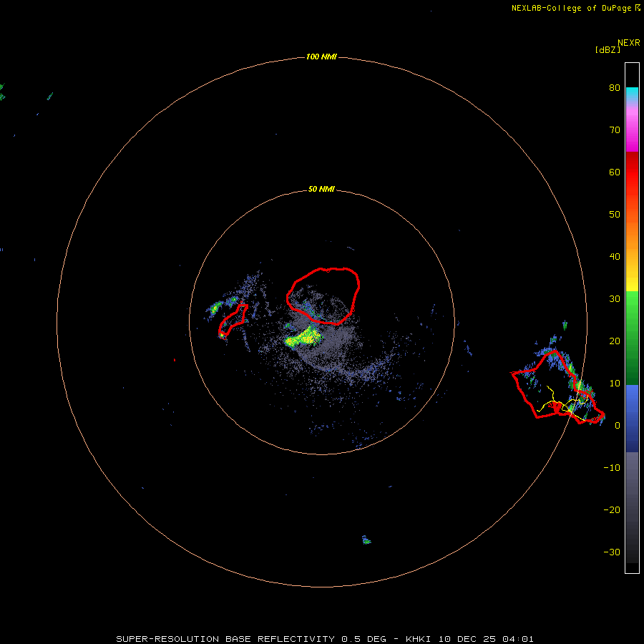
Task: Click the 0 value on the dBZ scale
Action: click(x=618, y=426)
